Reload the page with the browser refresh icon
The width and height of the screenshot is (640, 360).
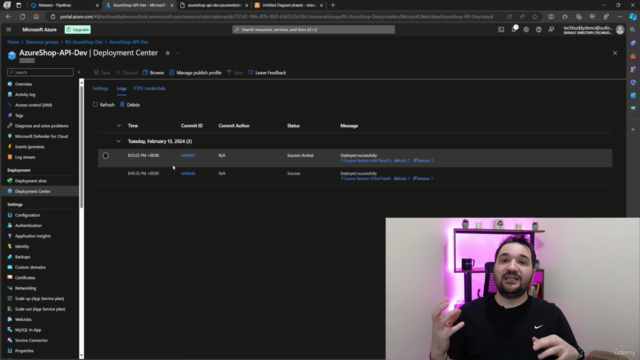(22, 17)
